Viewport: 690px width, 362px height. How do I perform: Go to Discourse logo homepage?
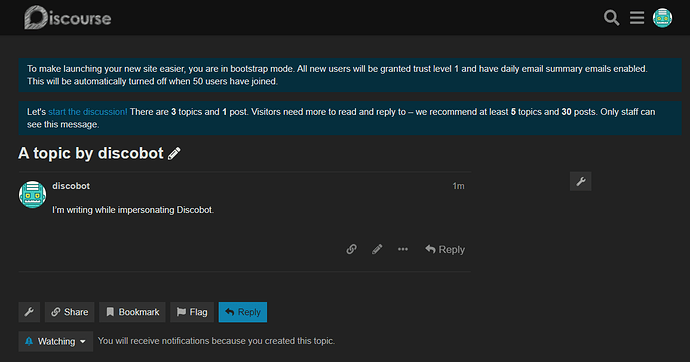(68, 18)
